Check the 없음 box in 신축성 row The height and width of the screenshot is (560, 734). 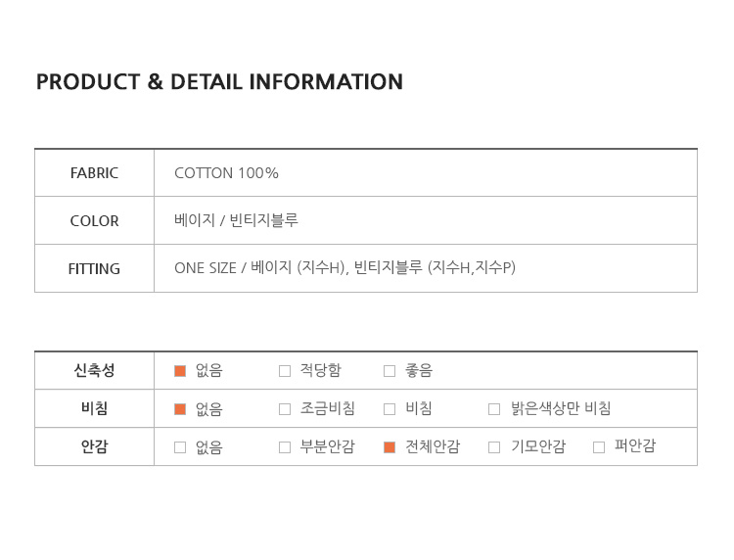(x=180, y=371)
